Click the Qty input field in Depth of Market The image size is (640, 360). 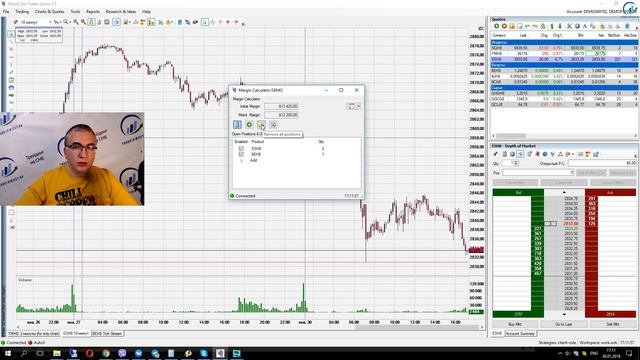[x=508, y=163]
